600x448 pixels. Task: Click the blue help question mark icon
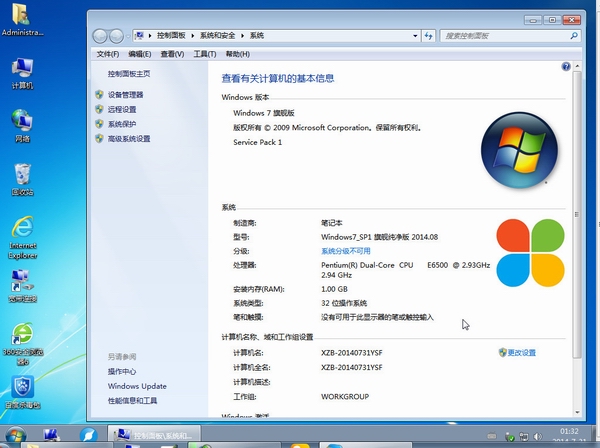566,67
